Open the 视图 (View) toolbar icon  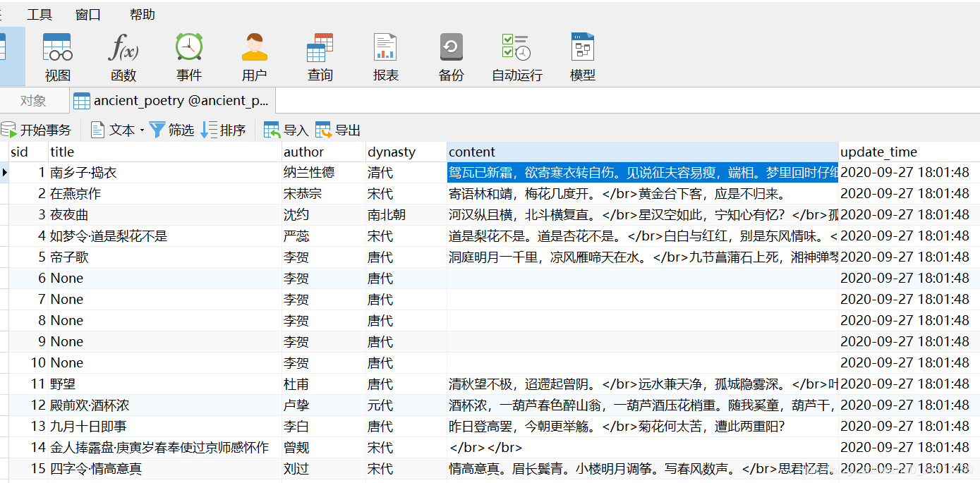[x=58, y=57]
